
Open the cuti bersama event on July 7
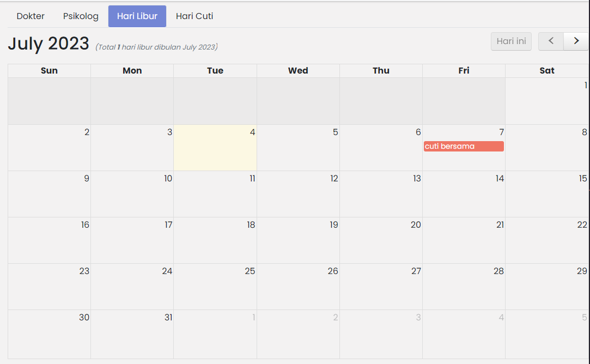[x=464, y=146]
